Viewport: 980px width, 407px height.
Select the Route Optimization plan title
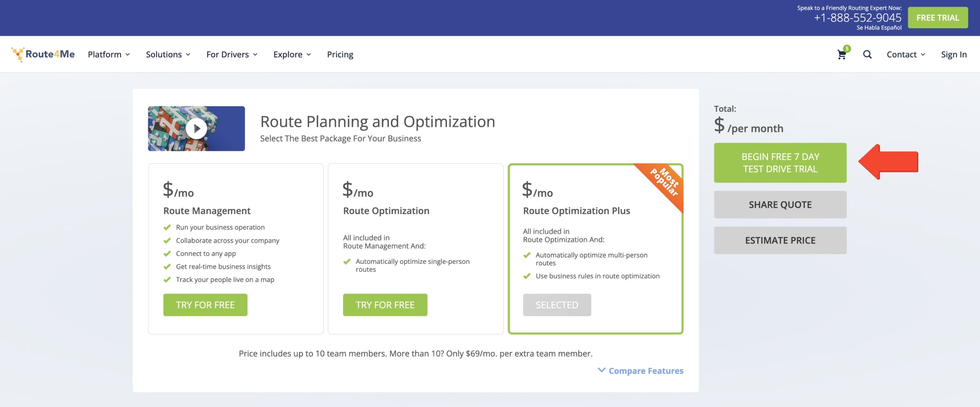386,211
